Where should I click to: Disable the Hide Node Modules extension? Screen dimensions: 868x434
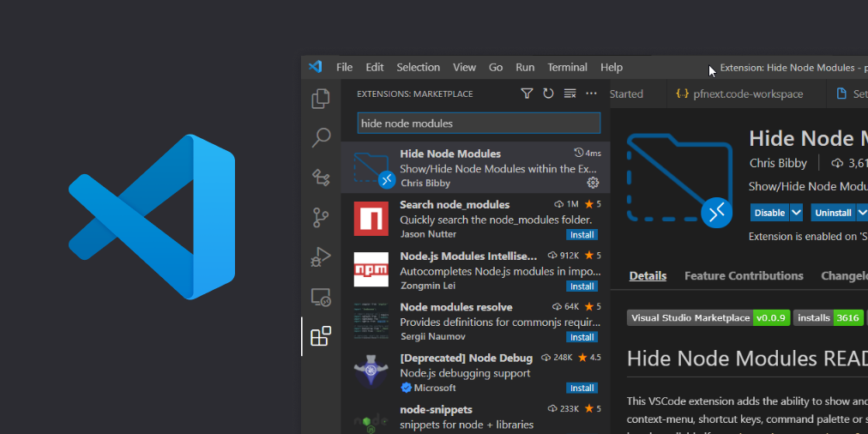[x=770, y=213]
